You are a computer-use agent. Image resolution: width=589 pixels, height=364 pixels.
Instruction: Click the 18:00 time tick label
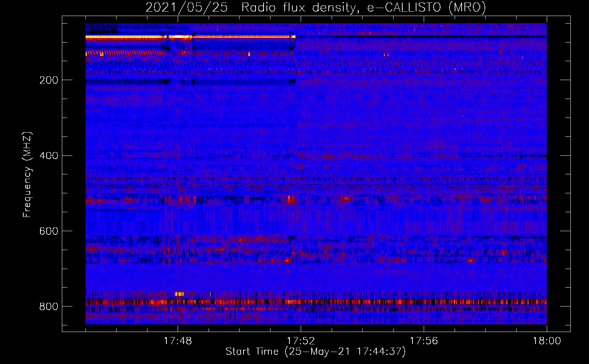[547, 341]
